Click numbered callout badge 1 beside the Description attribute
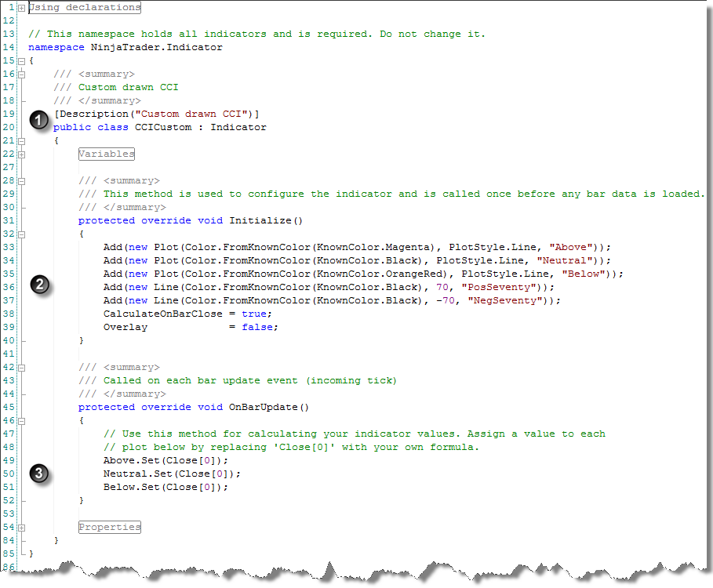 [x=38, y=120]
